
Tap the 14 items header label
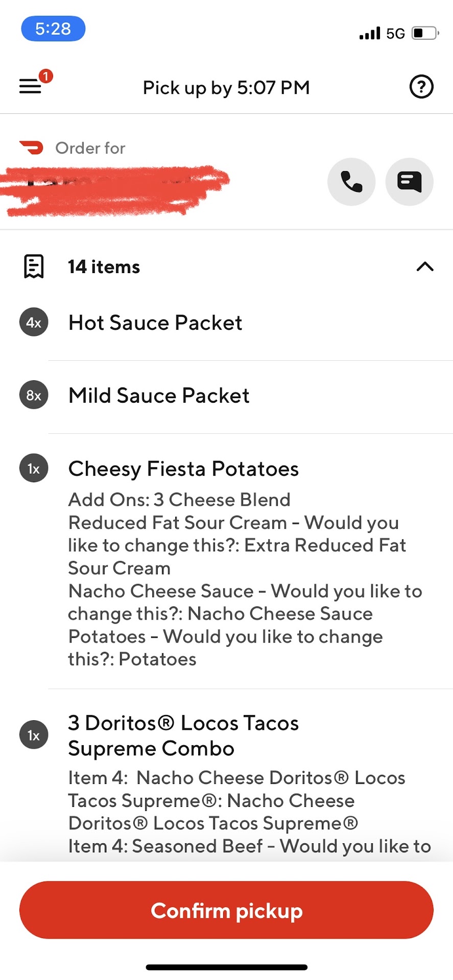pyautogui.click(x=104, y=267)
